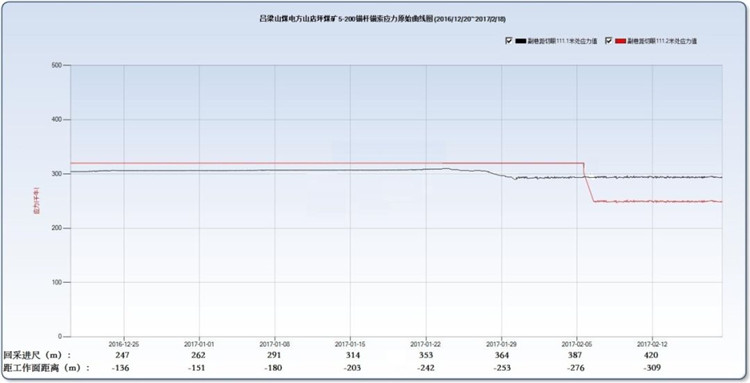This screenshot has height=383, width=750.
Task: Click the 100 y-axis label
Action: pyautogui.click(x=57, y=282)
